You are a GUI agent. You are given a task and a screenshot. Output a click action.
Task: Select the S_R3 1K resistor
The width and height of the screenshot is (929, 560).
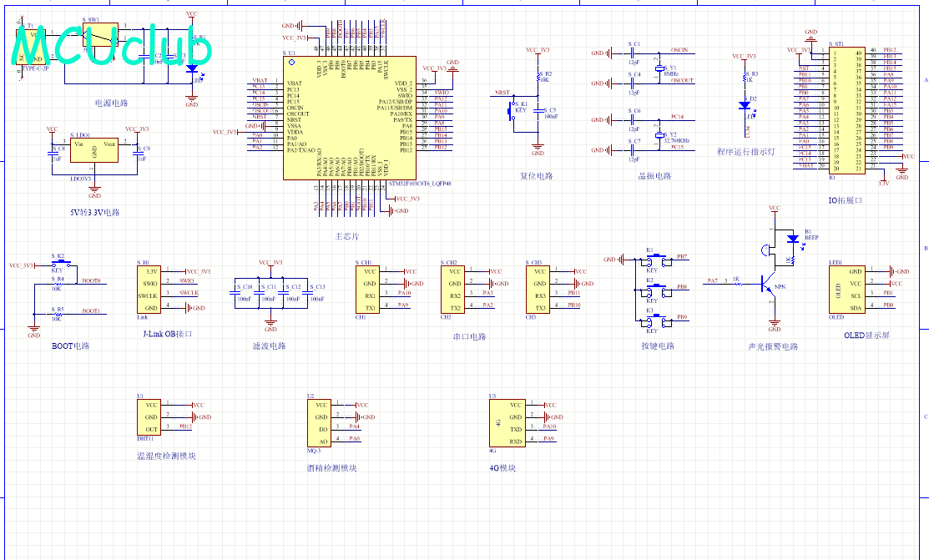745,77
